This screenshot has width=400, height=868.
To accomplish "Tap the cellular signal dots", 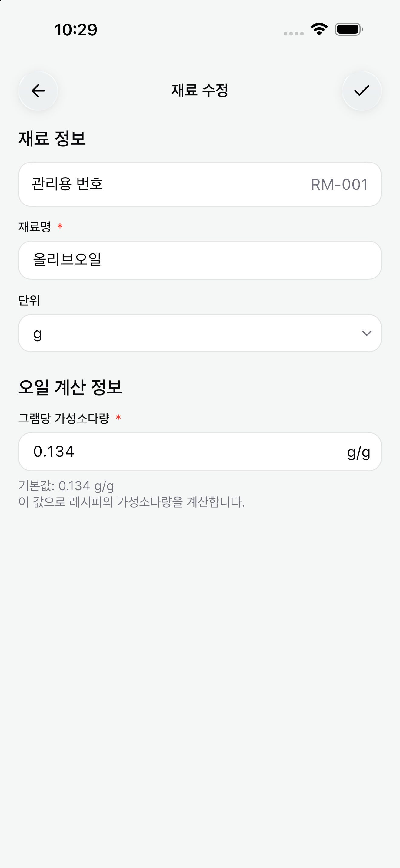I will [293, 34].
